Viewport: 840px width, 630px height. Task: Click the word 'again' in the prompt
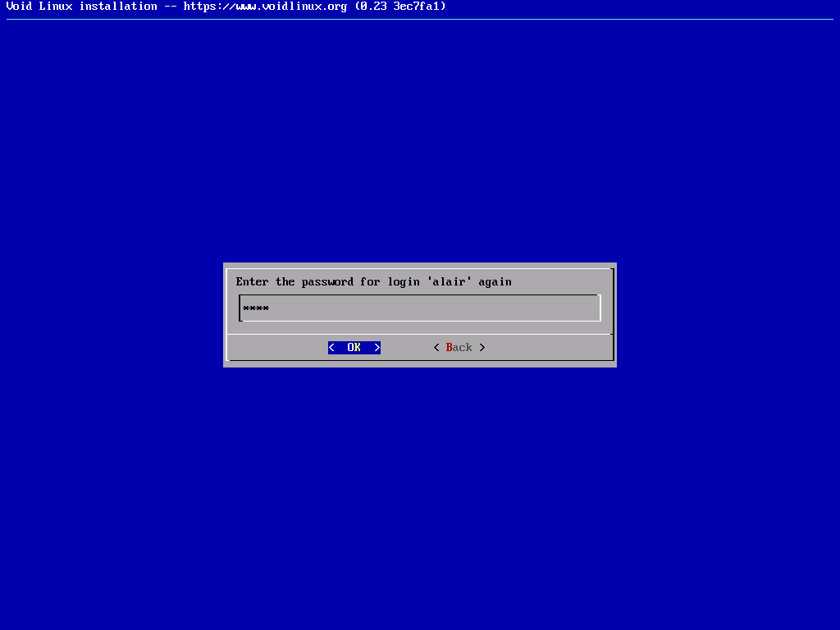(495, 281)
